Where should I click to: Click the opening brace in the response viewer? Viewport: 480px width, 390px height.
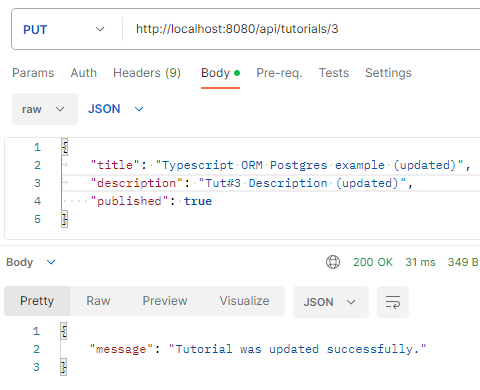click(64, 331)
